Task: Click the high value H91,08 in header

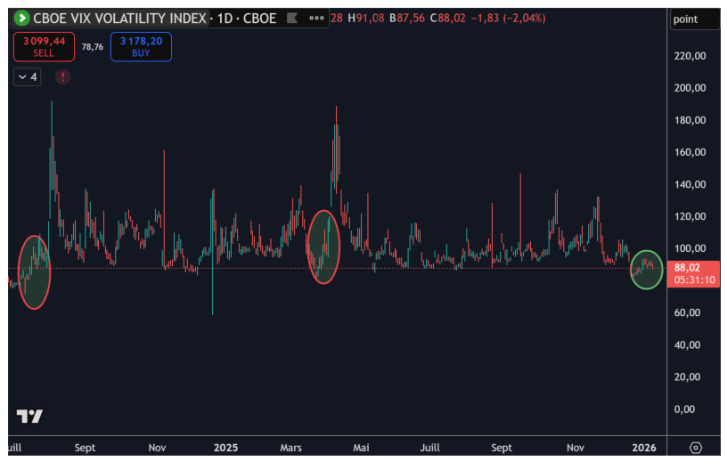Action: 366,19
